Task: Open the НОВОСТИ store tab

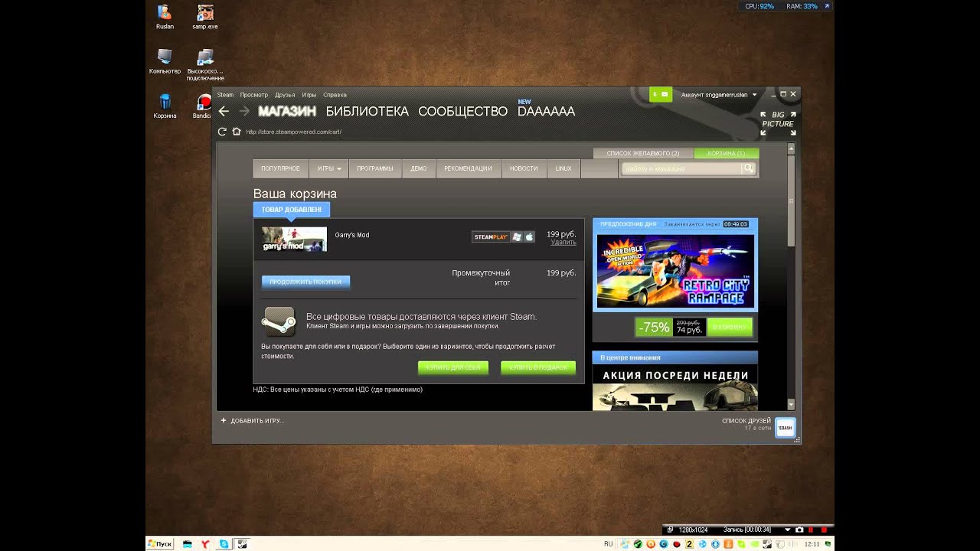Action: click(524, 168)
